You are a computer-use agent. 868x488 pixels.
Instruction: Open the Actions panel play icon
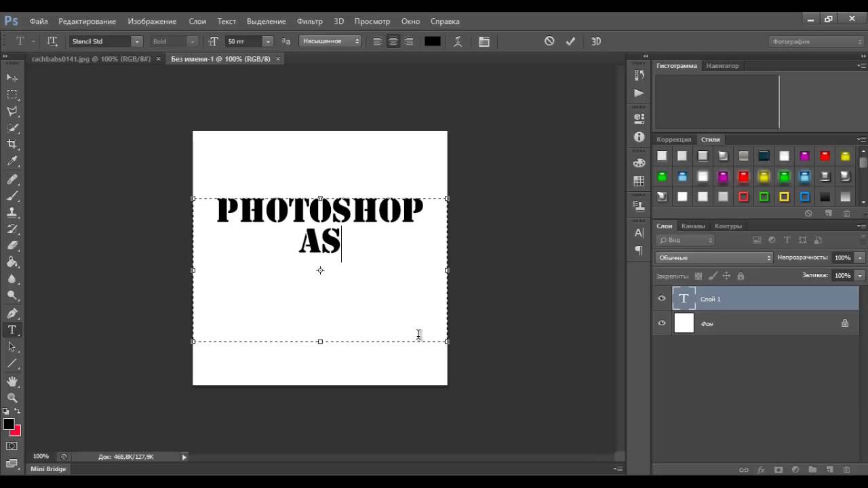point(639,93)
